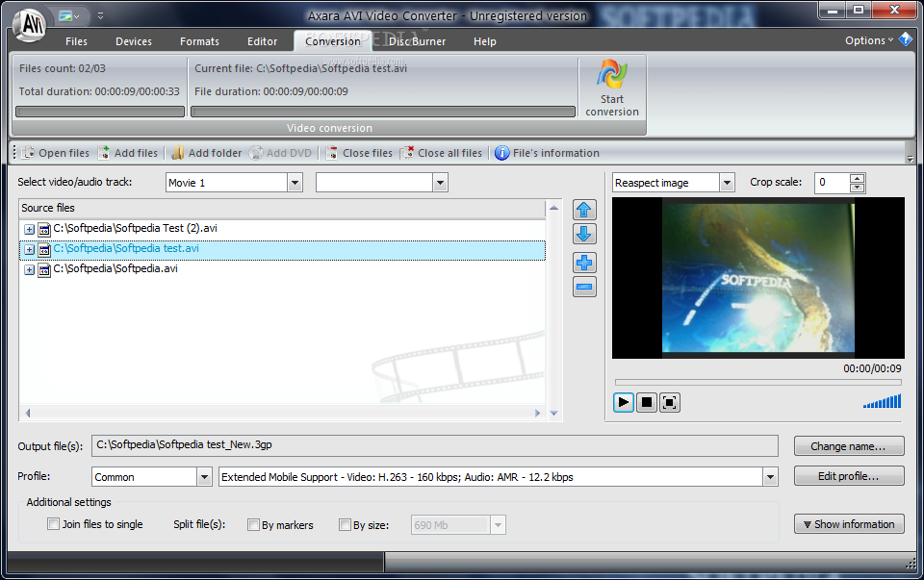Toggle fullscreen preview
The image size is (924, 580).
pyautogui.click(x=670, y=403)
